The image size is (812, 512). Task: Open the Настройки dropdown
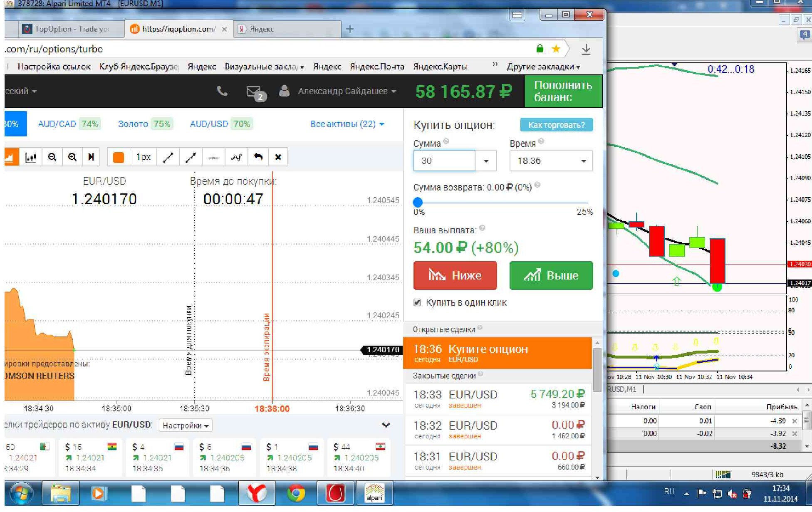pyautogui.click(x=185, y=425)
